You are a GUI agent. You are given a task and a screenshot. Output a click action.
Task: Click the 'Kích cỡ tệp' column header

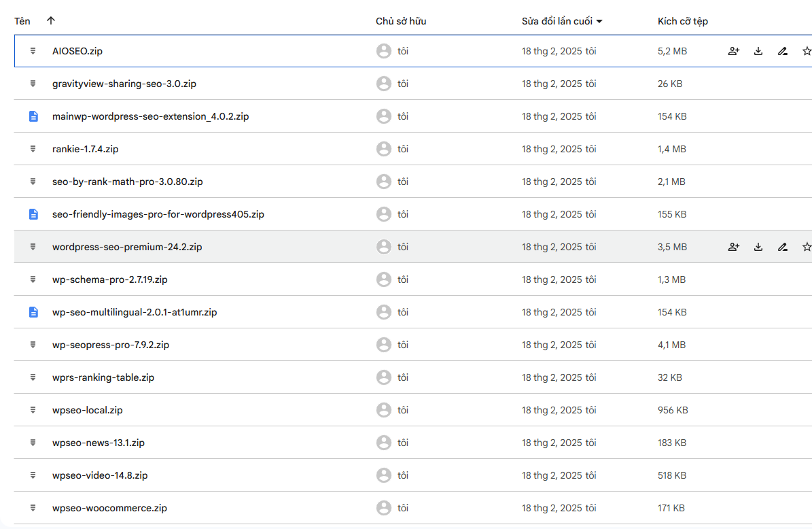point(682,21)
